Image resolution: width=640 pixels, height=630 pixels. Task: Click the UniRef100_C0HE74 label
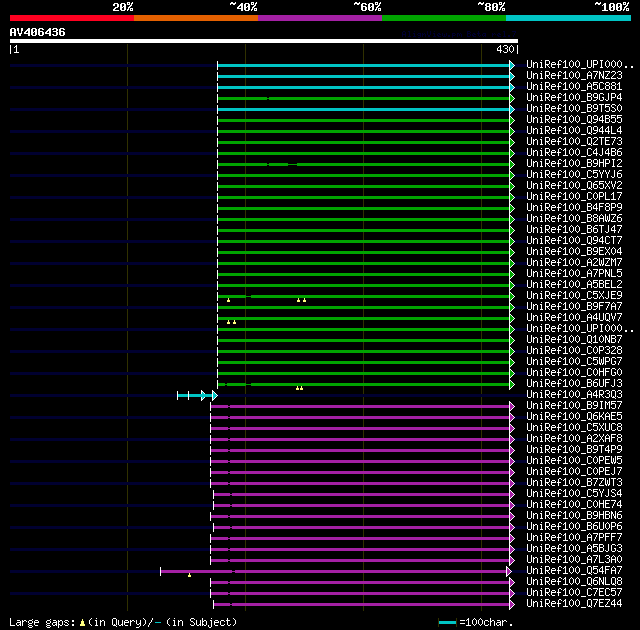pos(574,505)
